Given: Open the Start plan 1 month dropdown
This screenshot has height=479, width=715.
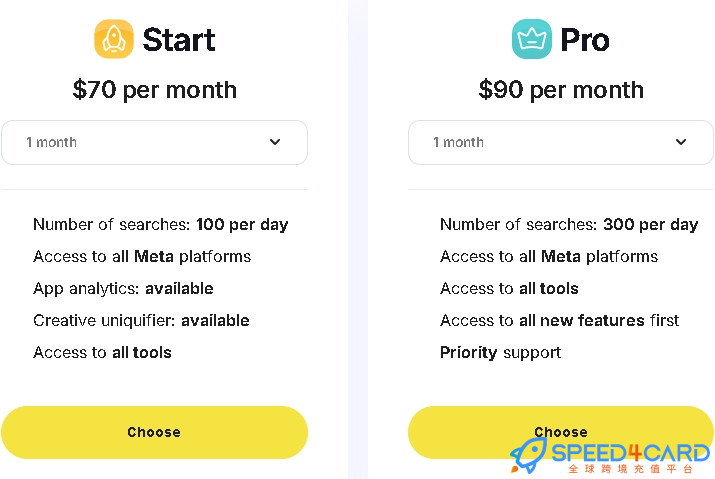Looking at the screenshot, I should click(x=155, y=142).
